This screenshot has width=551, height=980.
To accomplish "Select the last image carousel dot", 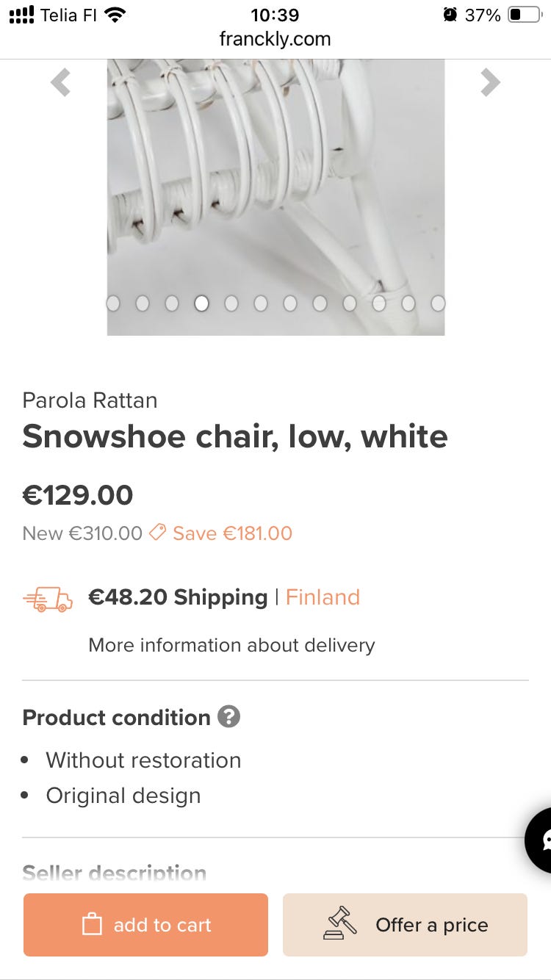I will click(438, 303).
